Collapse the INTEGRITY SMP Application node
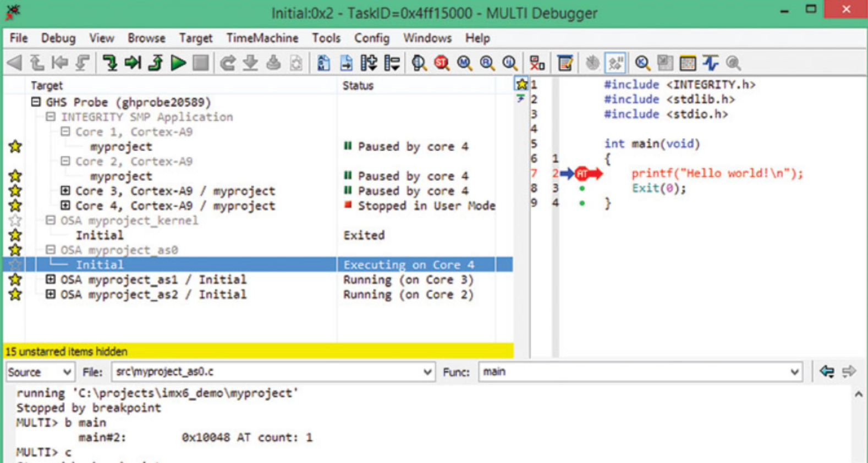Viewport: 868px width, 463px height. pos(51,117)
